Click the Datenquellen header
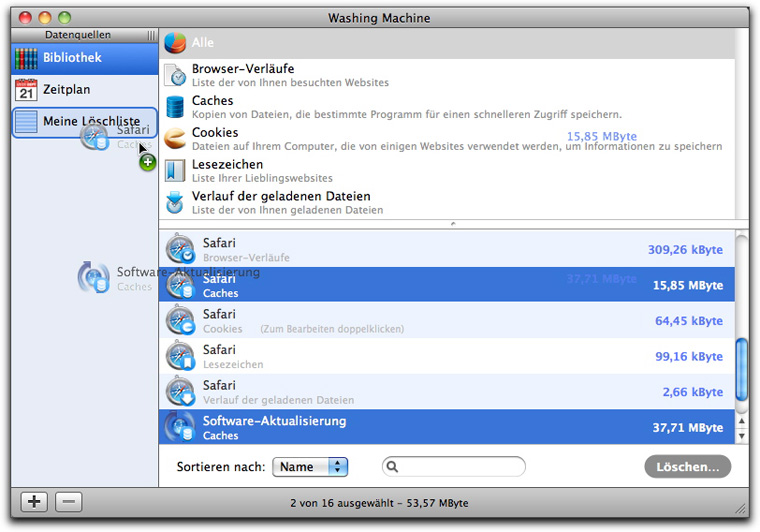The image size is (760, 532). [x=78, y=35]
